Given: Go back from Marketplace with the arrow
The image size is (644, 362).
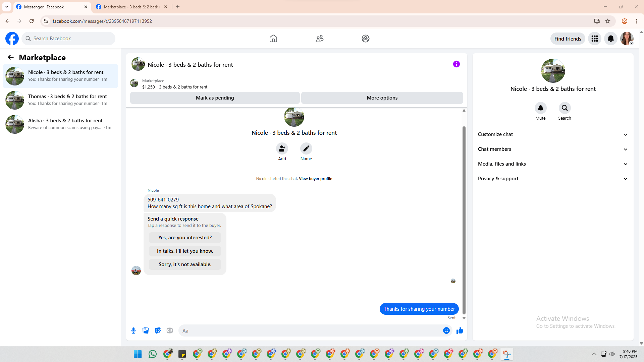Looking at the screenshot, I should click(11, 57).
